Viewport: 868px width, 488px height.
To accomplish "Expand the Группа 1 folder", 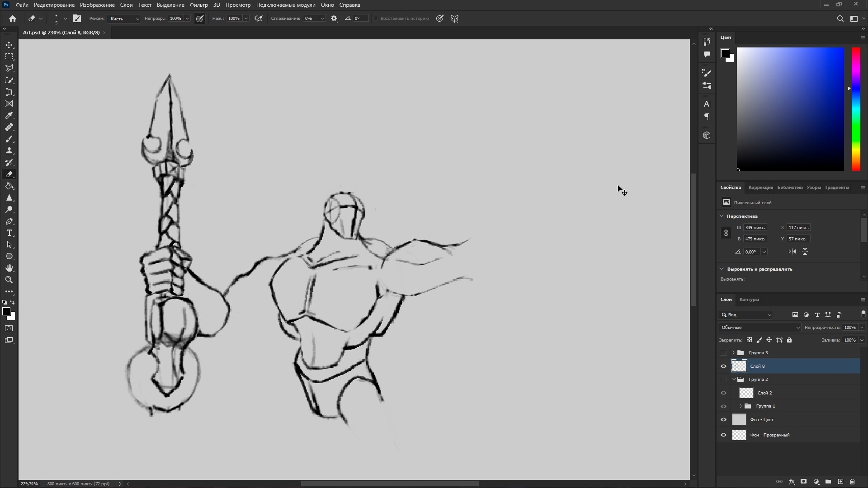I will coord(741,406).
